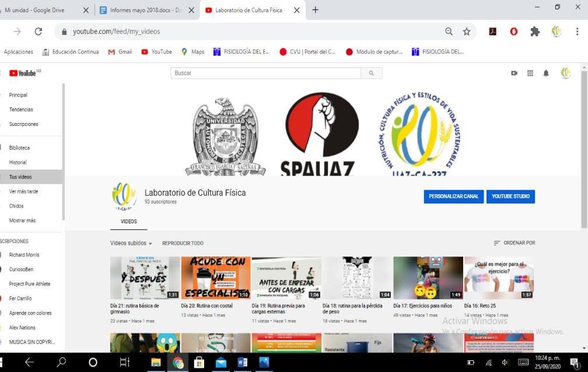This screenshot has width=588, height=372.
Task: Click the Buscar search field
Action: click(266, 73)
